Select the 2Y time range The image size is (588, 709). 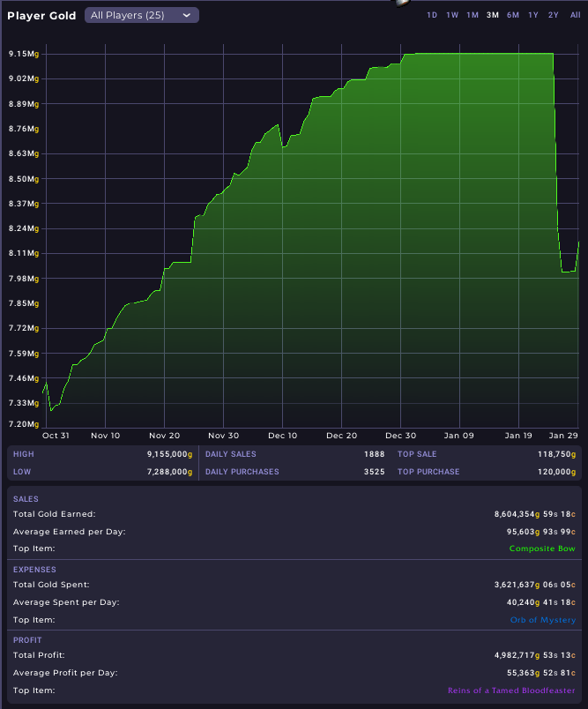[554, 15]
